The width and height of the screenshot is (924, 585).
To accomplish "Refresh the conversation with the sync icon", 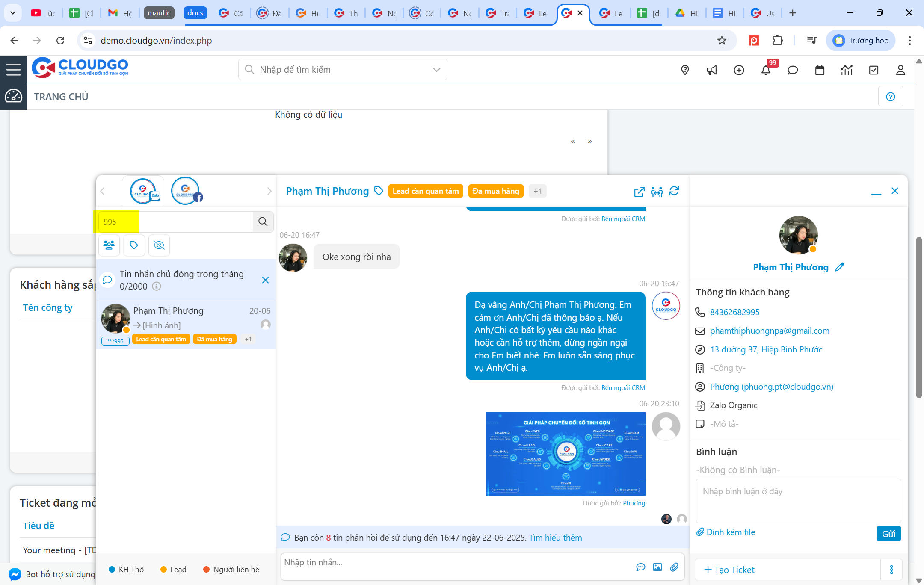I will (675, 191).
